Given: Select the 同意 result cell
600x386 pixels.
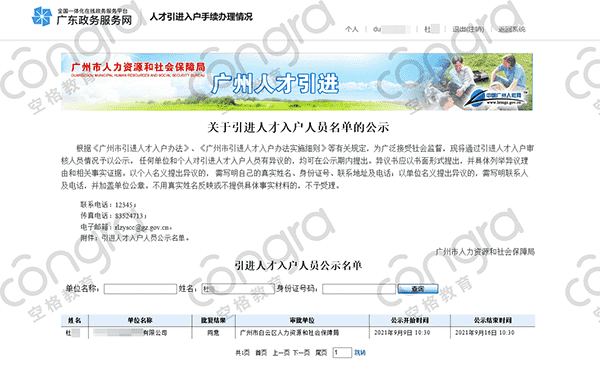Looking at the screenshot, I should point(213,333).
